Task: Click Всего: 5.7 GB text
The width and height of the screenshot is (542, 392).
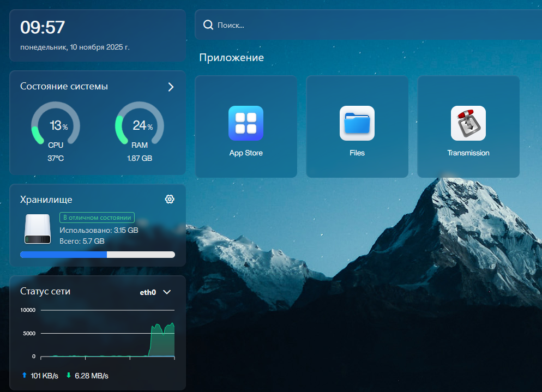Action: (82, 241)
